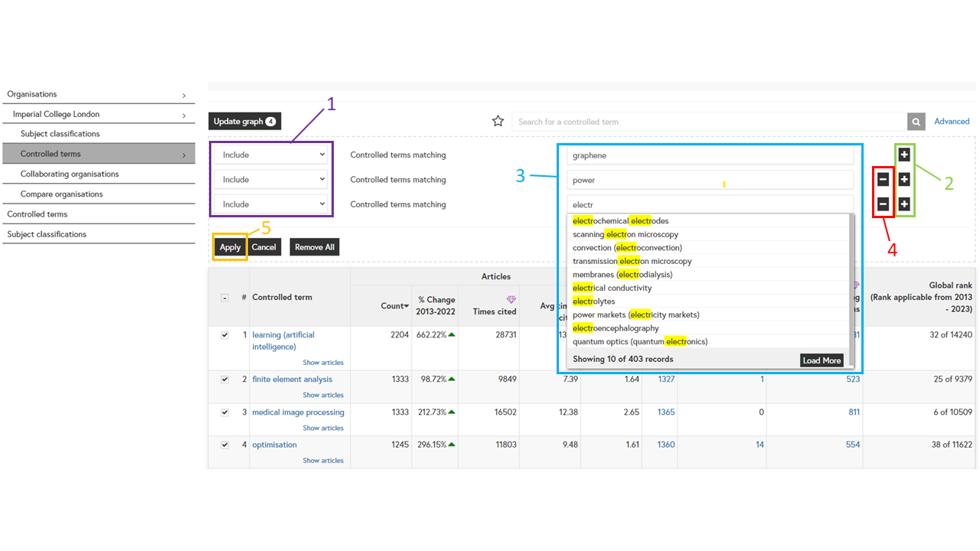This screenshot has width=980, height=551.
Task: Click the magnifier search button
Action: pyautogui.click(x=916, y=122)
